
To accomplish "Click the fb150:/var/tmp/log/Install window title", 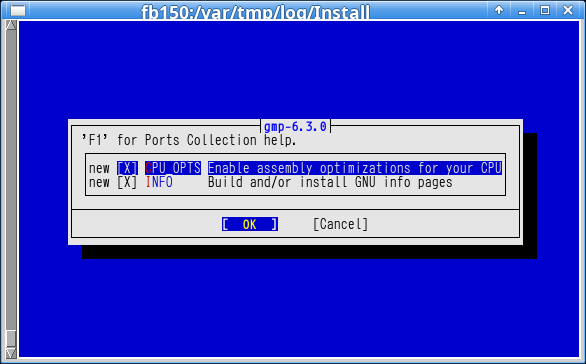I will tap(256, 12).
